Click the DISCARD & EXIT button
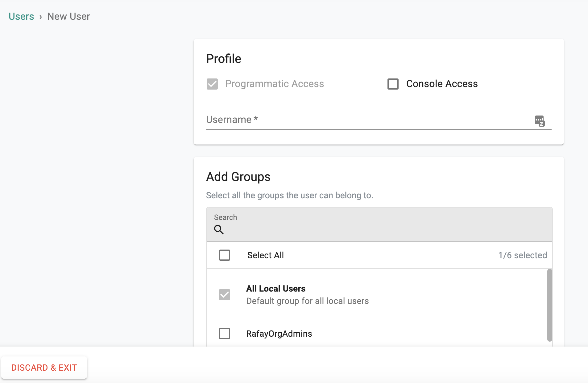Image resolution: width=588 pixels, height=383 pixels. tap(44, 368)
